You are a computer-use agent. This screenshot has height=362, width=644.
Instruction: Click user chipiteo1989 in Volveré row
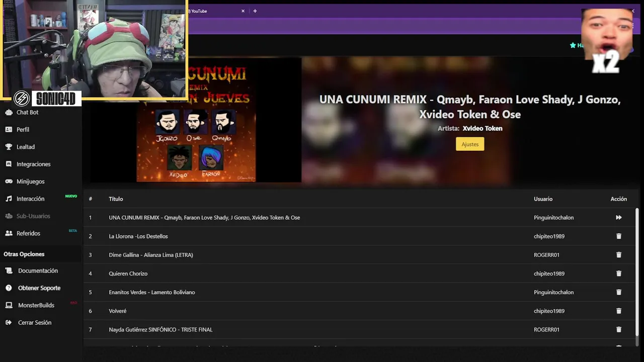(x=549, y=311)
